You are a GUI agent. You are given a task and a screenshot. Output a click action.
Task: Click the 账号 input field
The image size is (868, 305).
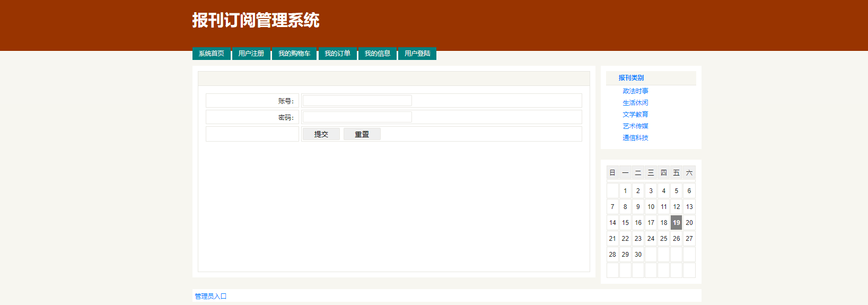[357, 101]
